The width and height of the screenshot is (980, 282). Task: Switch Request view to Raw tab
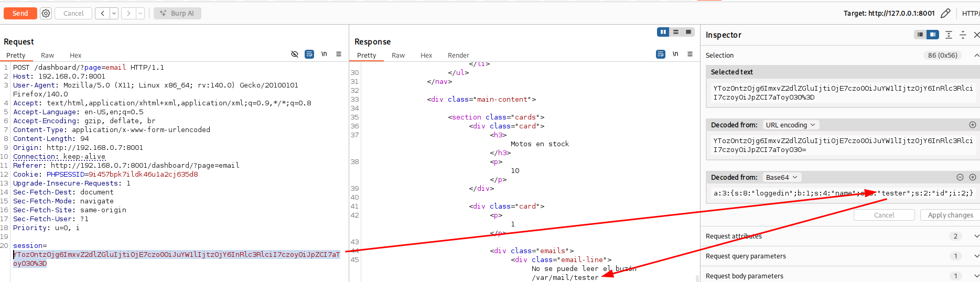[48, 56]
